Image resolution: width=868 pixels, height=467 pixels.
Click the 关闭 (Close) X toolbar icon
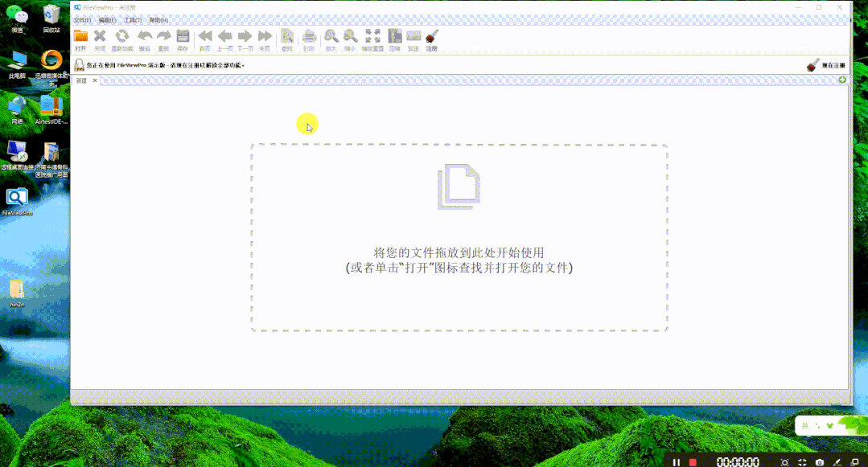(100, 37)
